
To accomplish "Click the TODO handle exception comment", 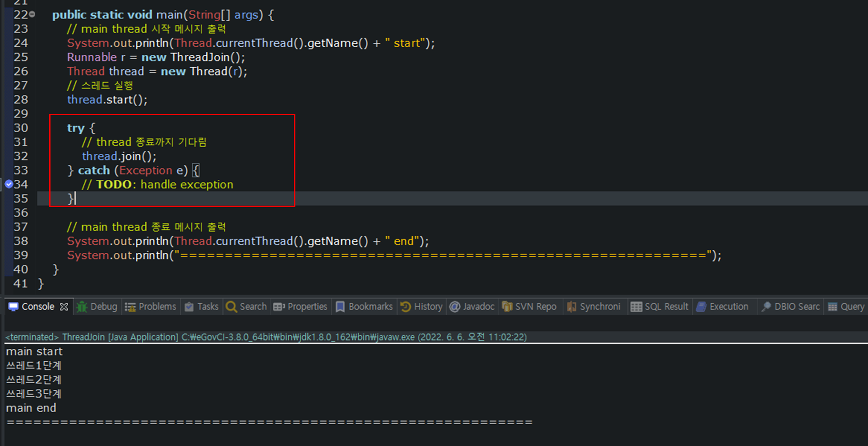I will pyautogui.click(x=158, y=185).
